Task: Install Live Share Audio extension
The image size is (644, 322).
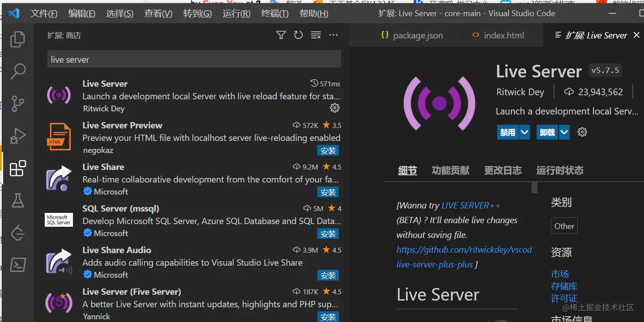Action: click(x=328, y=275)
